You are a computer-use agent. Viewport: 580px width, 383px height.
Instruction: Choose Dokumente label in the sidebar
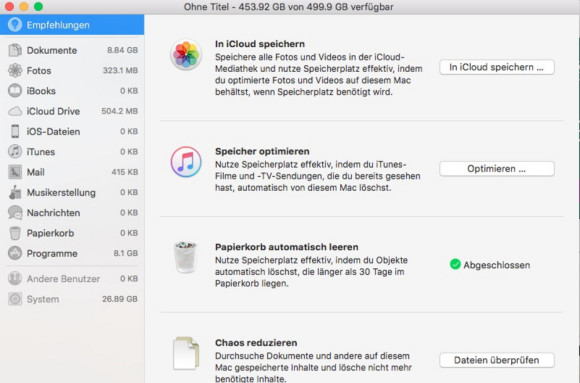coord(52,50)
